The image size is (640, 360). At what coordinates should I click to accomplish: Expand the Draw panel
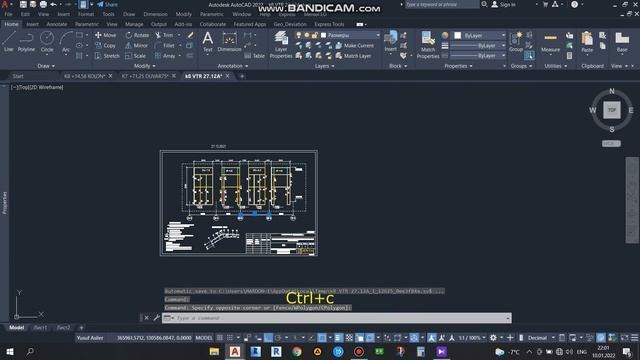46,66
